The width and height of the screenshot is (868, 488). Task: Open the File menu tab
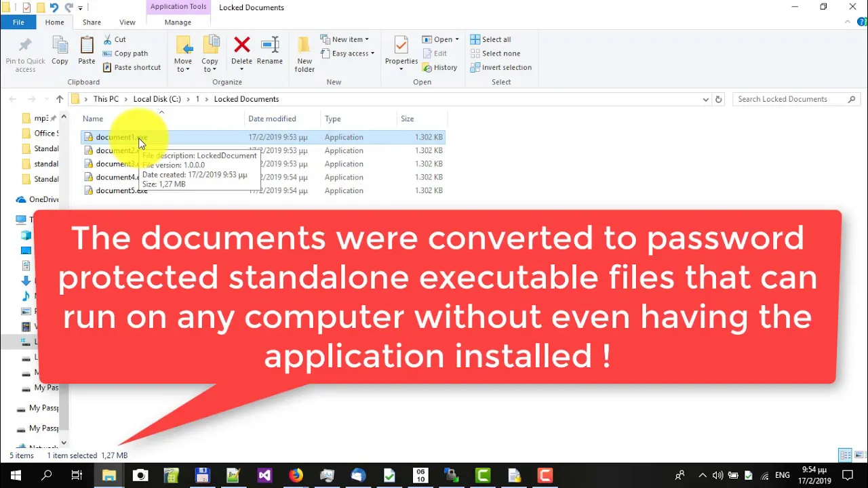coord(18,22)
